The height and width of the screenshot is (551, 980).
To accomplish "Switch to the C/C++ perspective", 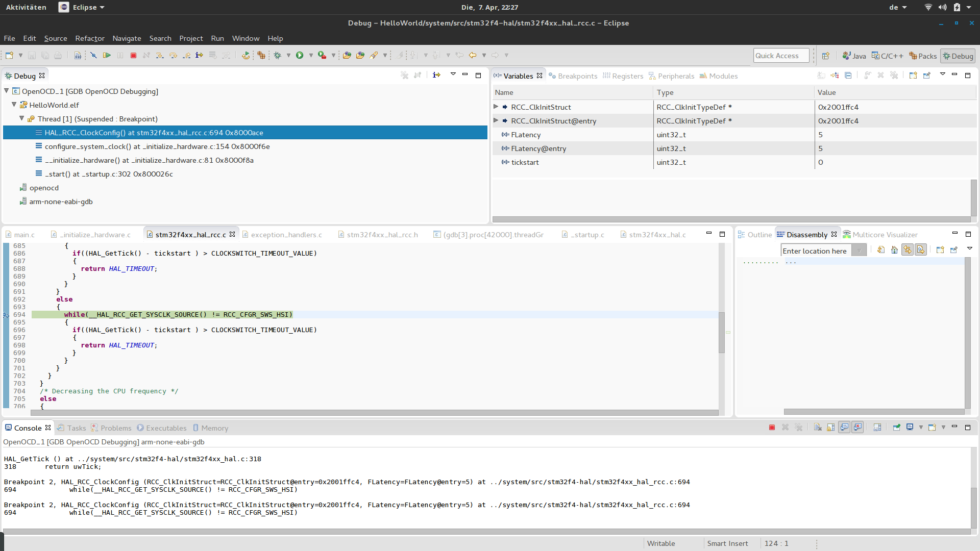I will click(887, 56).
